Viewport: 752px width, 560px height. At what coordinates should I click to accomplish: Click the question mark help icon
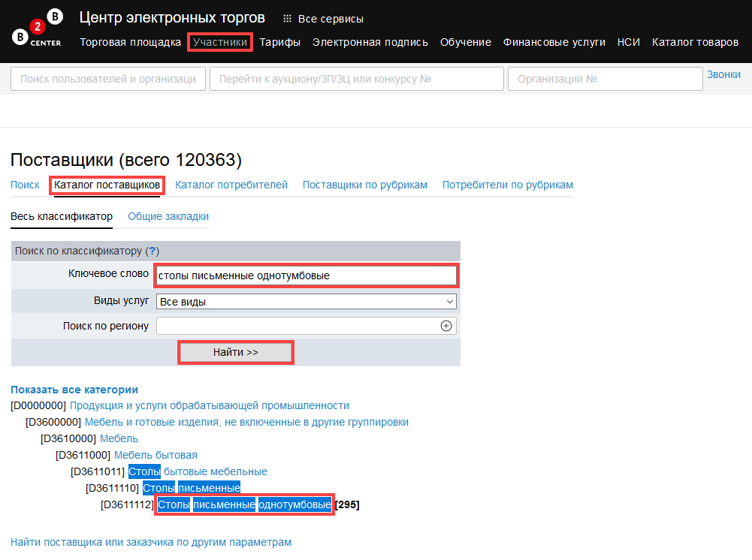coord(152,251)
